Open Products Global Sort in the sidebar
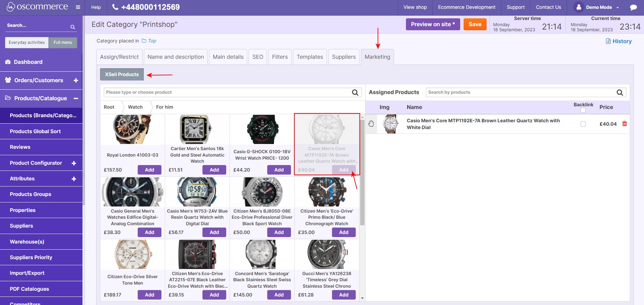 tap(35, 131)
